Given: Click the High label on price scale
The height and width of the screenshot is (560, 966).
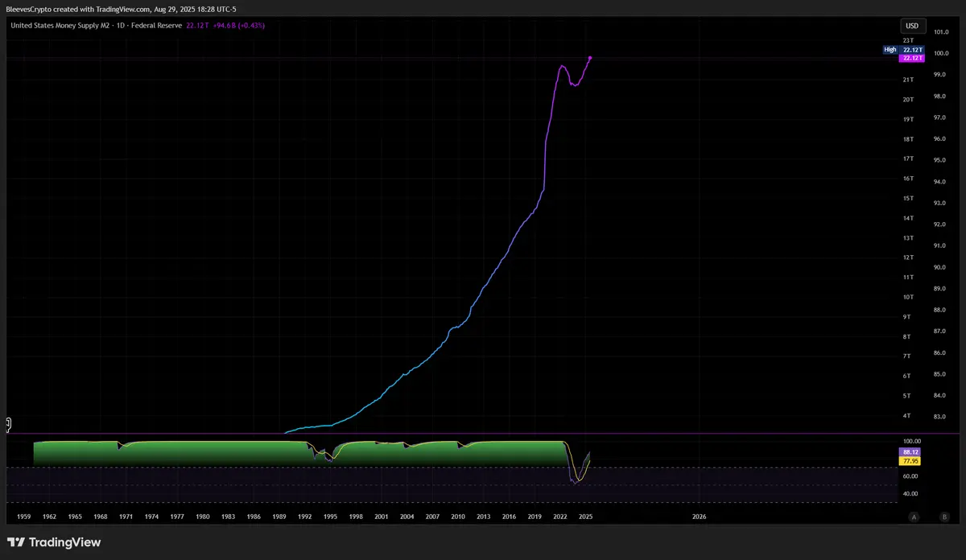Looking at the screenshot, I should point(890,50).
